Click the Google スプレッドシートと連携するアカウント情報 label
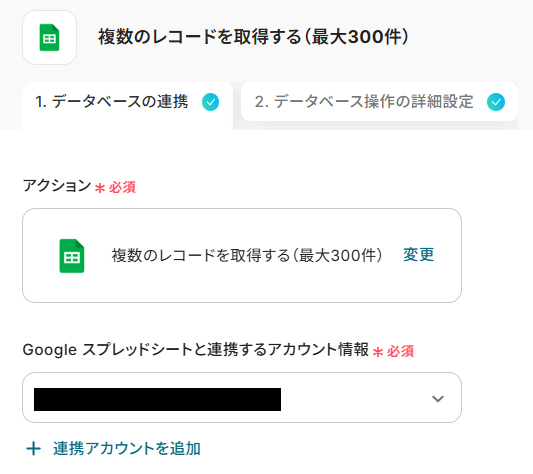This screenshot has width=533, height=474. click(196, 350)
